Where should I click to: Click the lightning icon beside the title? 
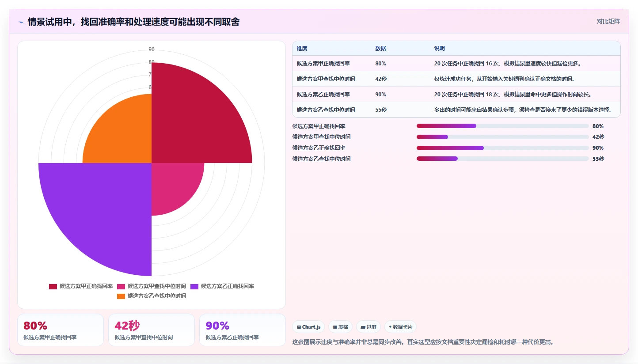coord(21,22)
